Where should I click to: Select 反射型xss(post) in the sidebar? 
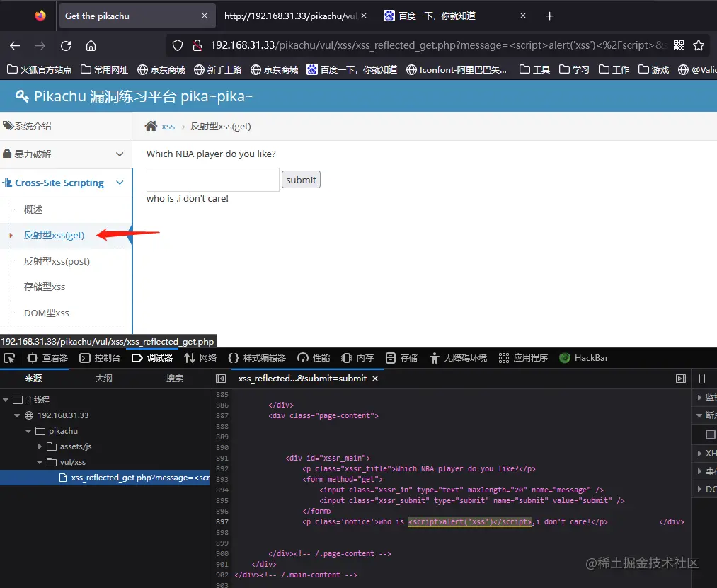[57, 261]
